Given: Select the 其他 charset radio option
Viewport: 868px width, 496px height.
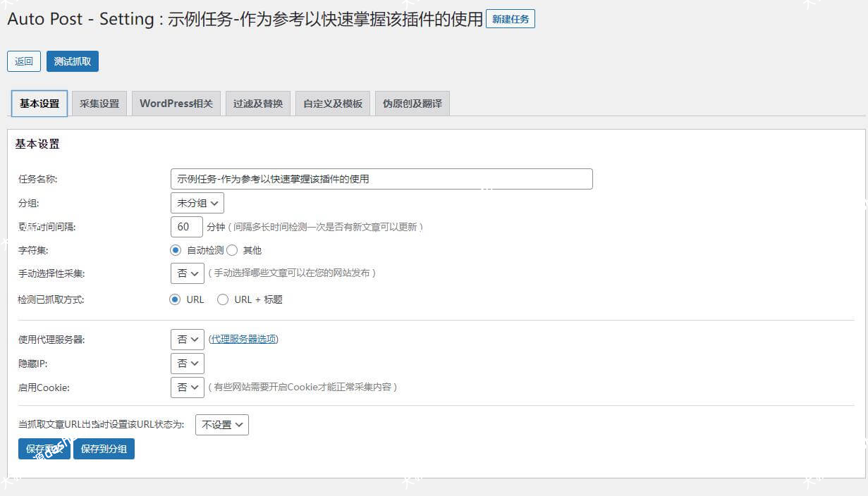Looking at the screenshot, I should pos(231,249).
